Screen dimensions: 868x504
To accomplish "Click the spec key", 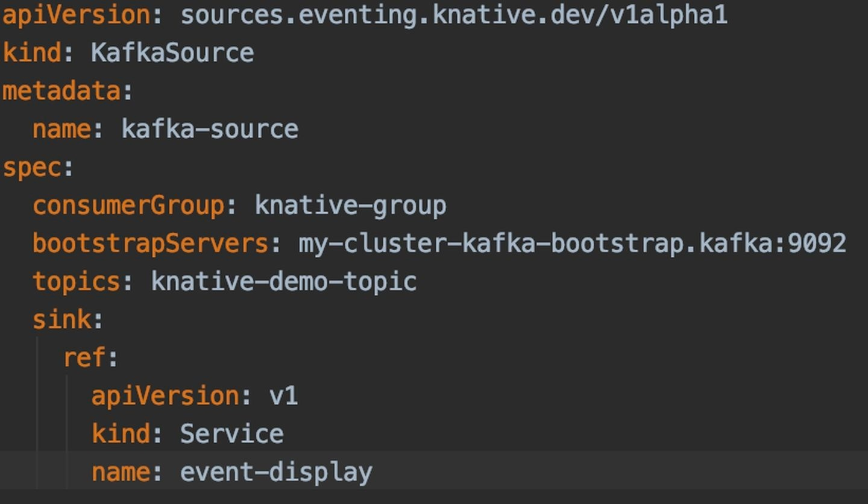I will pos(31,168).
